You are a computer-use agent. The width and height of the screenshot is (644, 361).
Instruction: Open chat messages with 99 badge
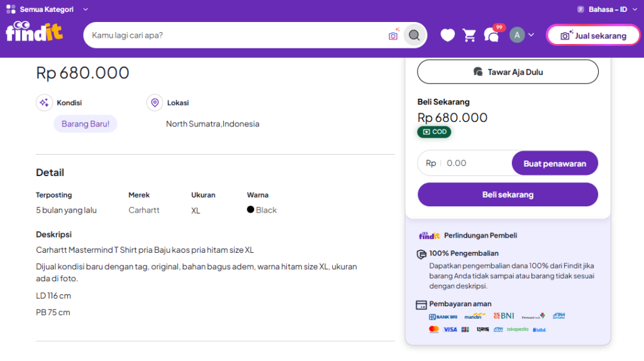click(491, 35)
